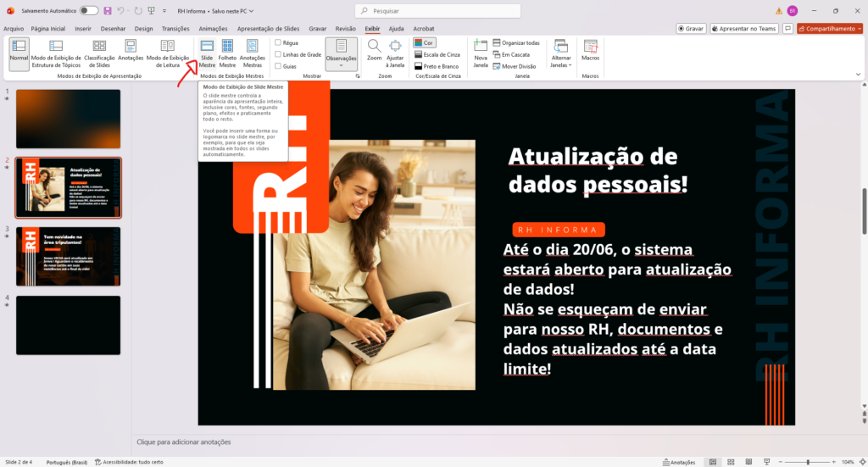Switch to Classificação de Slides view
868x467 pixels.
99,53
